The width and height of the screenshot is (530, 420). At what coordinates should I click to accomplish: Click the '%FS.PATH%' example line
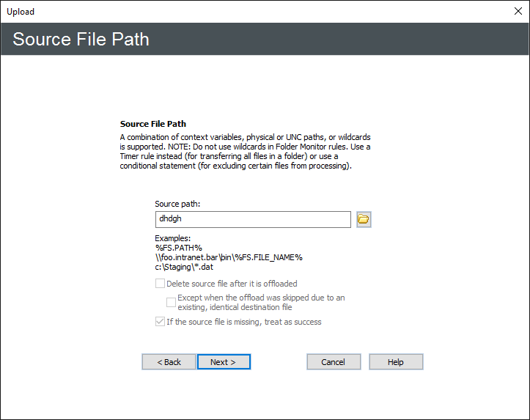click(178, 248)
